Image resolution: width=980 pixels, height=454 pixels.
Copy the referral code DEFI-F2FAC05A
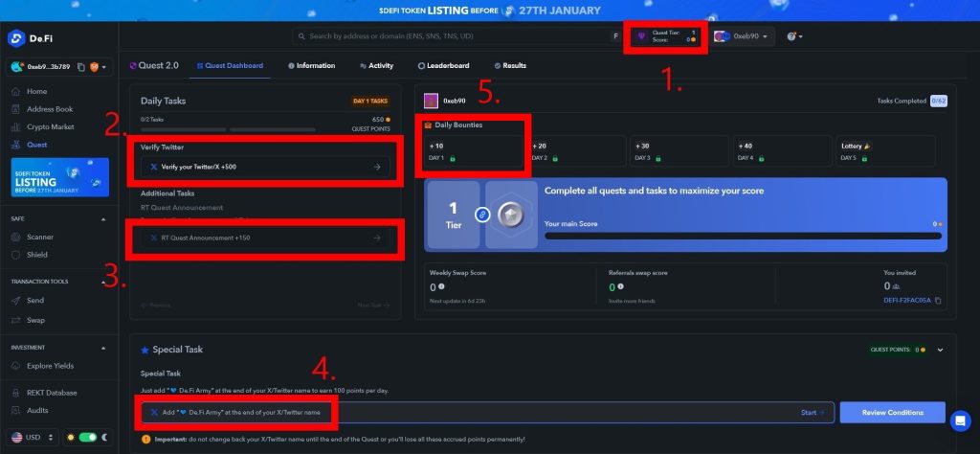[x=938, y=301]
